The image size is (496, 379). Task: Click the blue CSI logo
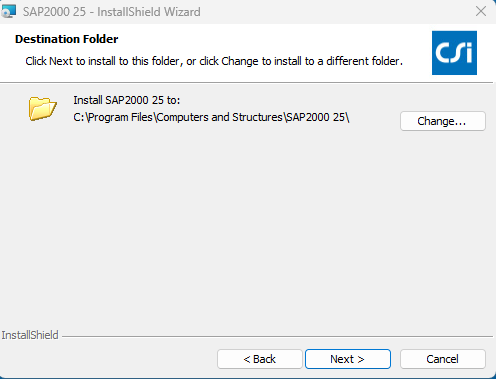[x=454, y=53]
